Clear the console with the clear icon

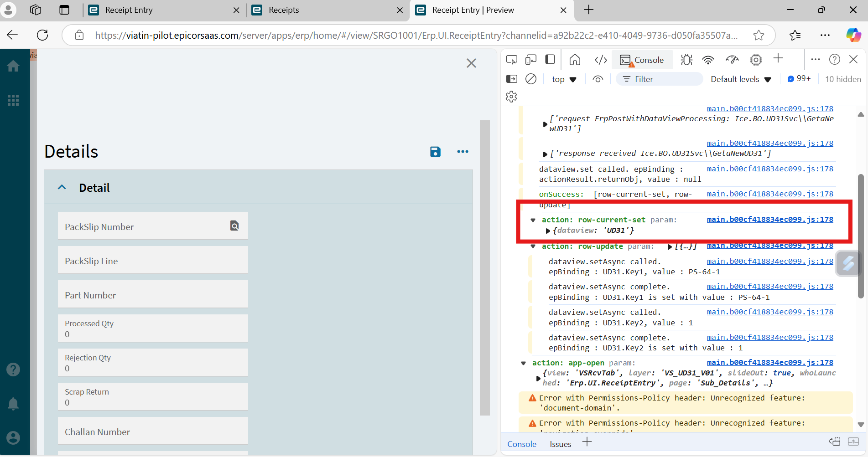pyautogui.click(x=531, y=79)
